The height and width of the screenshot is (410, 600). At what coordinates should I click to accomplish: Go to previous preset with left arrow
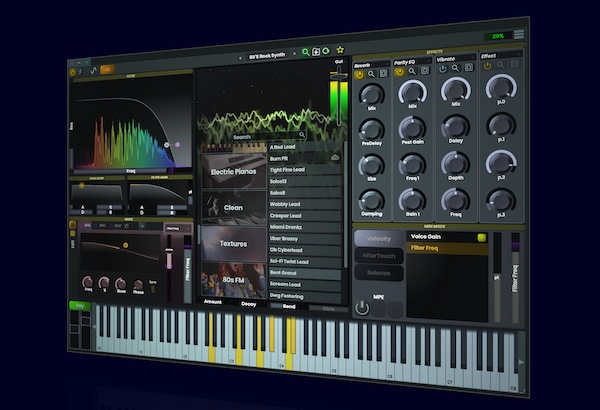(240, 58)
